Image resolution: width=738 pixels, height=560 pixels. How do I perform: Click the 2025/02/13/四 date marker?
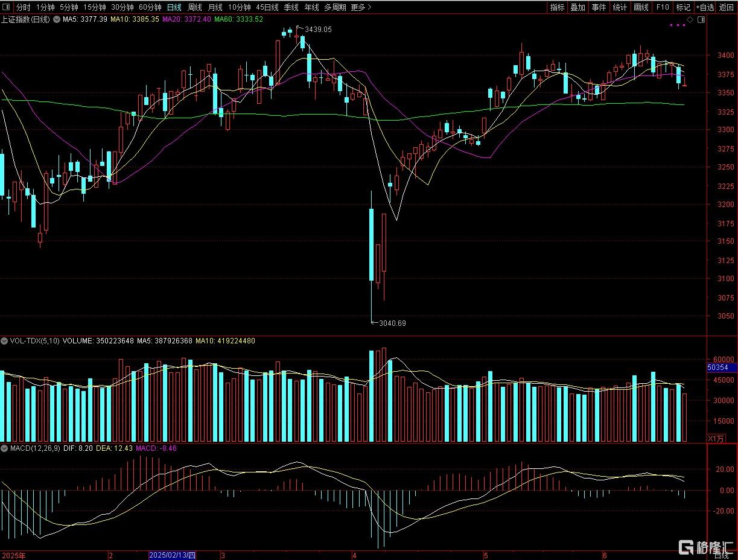pos(173,555)
